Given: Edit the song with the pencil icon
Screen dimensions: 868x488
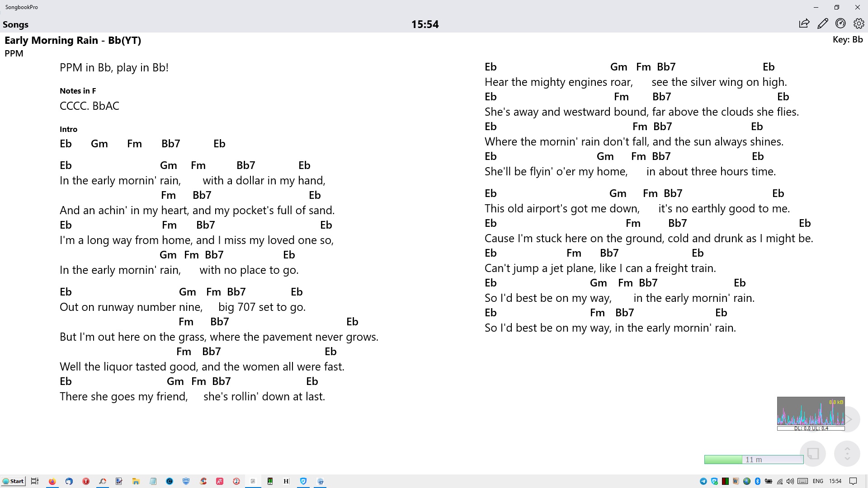Looking at the screenshot, I should coord(822,24).
